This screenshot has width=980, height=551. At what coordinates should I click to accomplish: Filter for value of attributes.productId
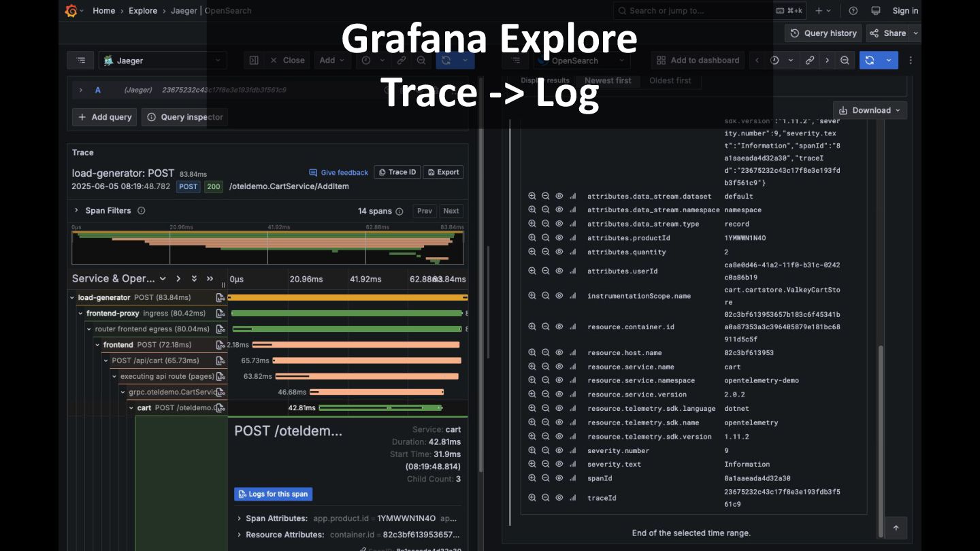click(x=532, y=238)
